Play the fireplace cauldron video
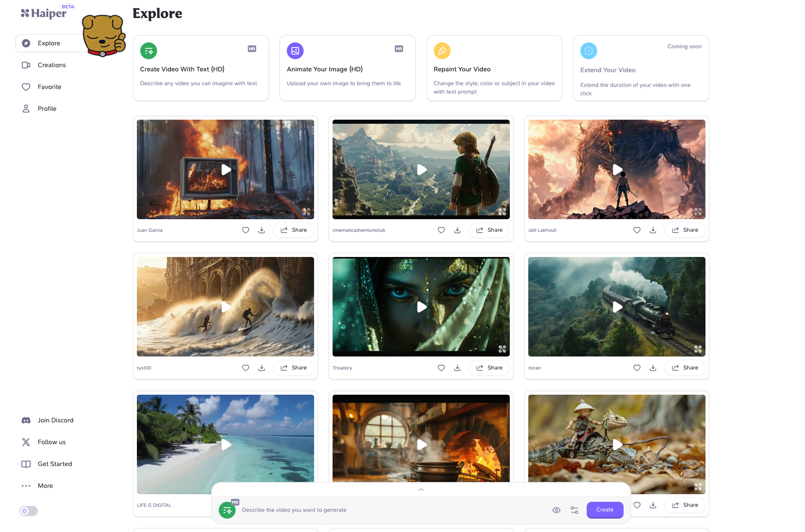 pyautogui.click(x=422, y=445)
